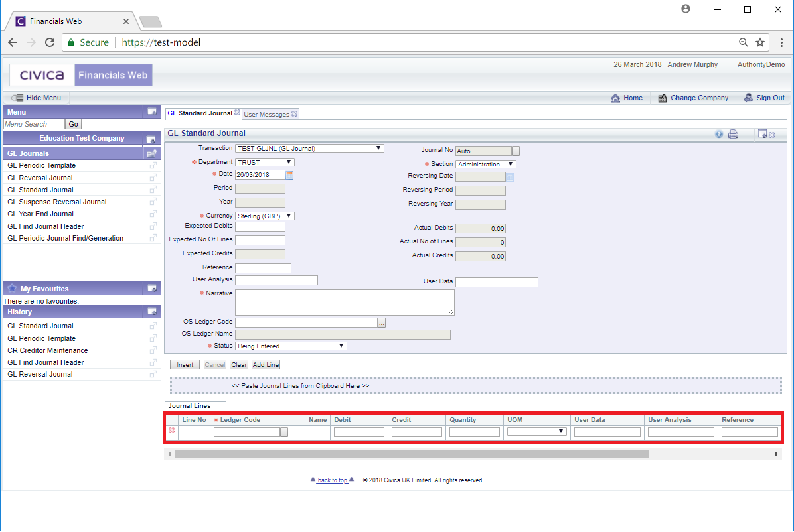
Task: Click the Home link
Action: [x=633, y=98]
